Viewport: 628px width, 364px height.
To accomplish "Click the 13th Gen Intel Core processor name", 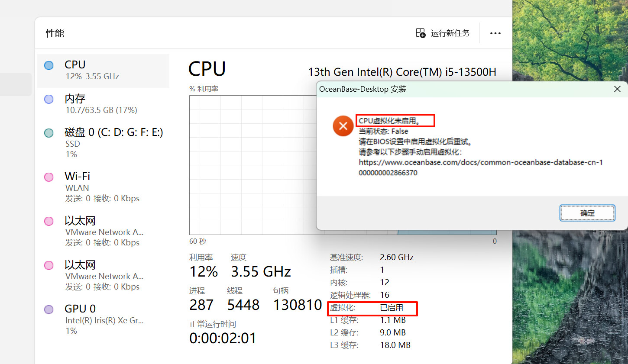I will point(402,72).
